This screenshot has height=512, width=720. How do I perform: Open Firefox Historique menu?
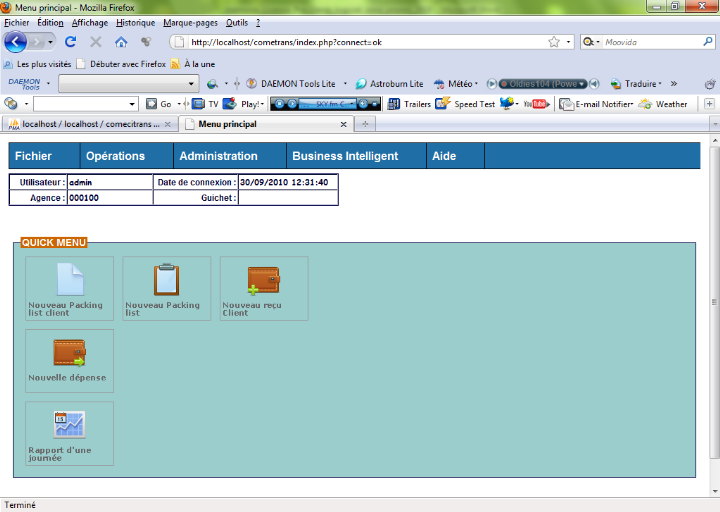click(x=135, y=23)
